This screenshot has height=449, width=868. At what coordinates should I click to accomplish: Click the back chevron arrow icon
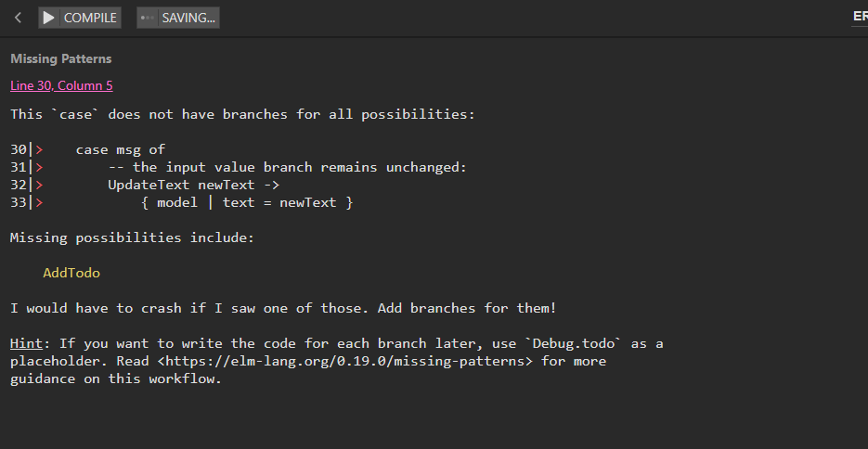click(x=18, y=18)
